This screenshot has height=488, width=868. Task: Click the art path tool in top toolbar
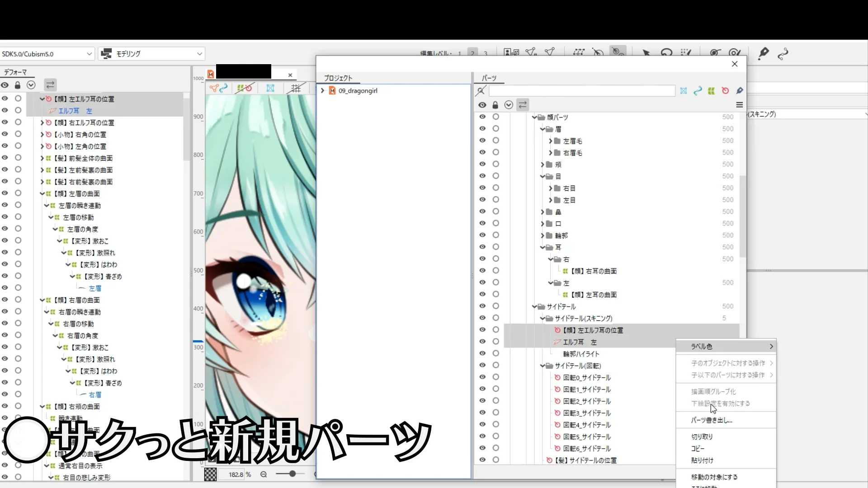click(783, 54)
